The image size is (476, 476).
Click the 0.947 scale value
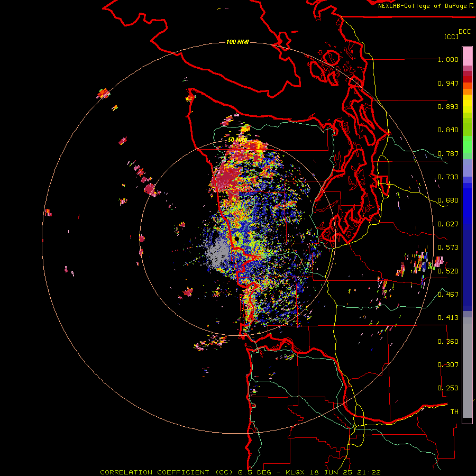click(448, 83)
